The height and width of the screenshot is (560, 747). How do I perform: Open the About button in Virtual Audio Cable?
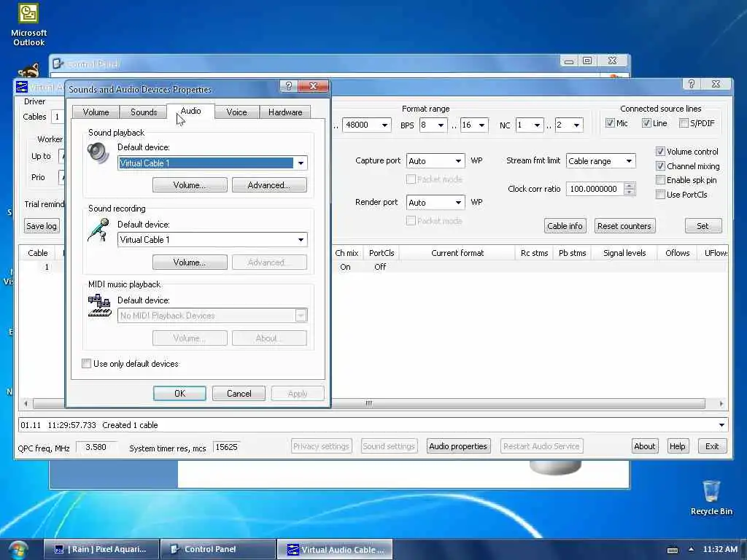tap(645, 446)
